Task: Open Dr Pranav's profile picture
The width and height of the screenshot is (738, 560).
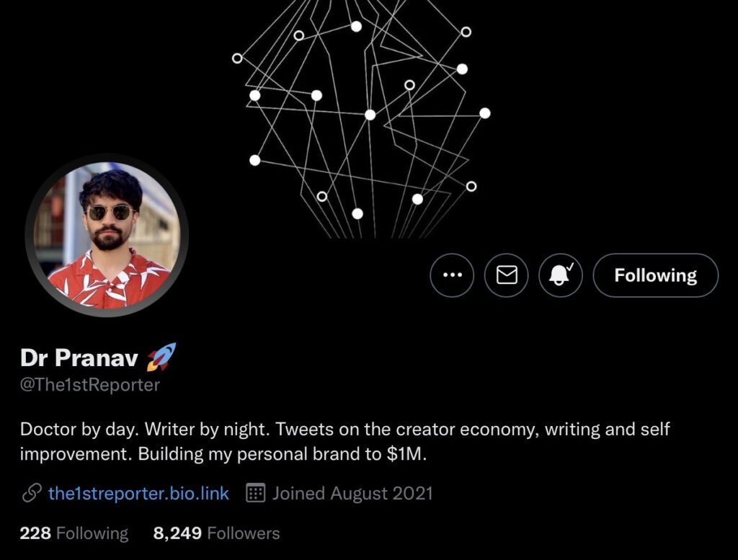Action: tap(107, 236)
